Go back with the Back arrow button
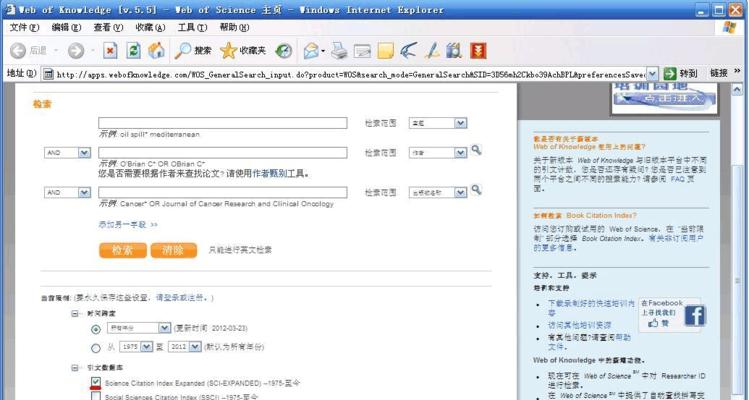This screenshot has width=749, height=400. (x=18, y=51)
